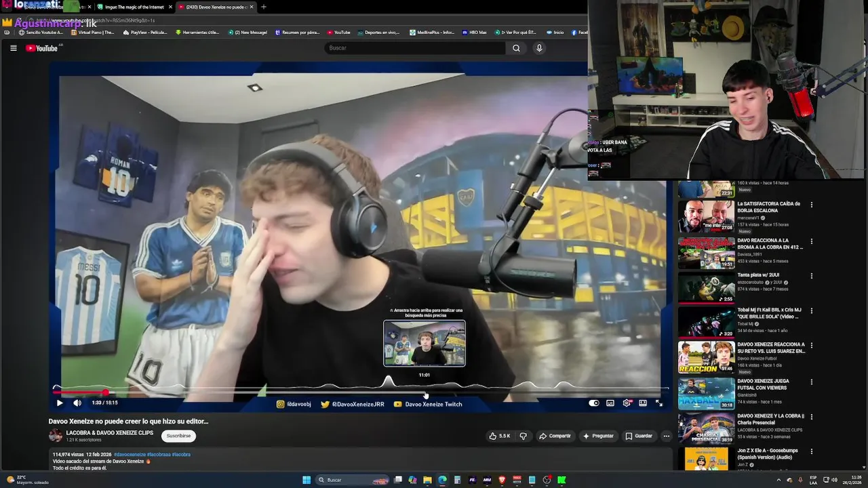Open the Deportes en vivo bookmark
Viewport: 868px width, 488px height.
click(x=378, y=32)
